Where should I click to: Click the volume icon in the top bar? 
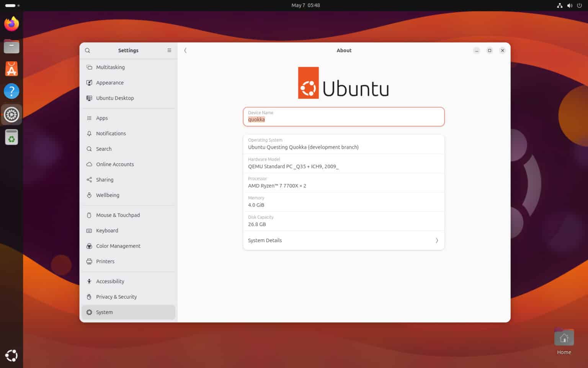tap(570, 5)
